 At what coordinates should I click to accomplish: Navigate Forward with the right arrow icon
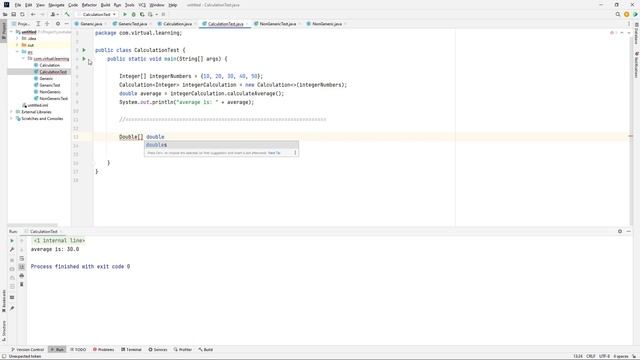tap(42, 14)
